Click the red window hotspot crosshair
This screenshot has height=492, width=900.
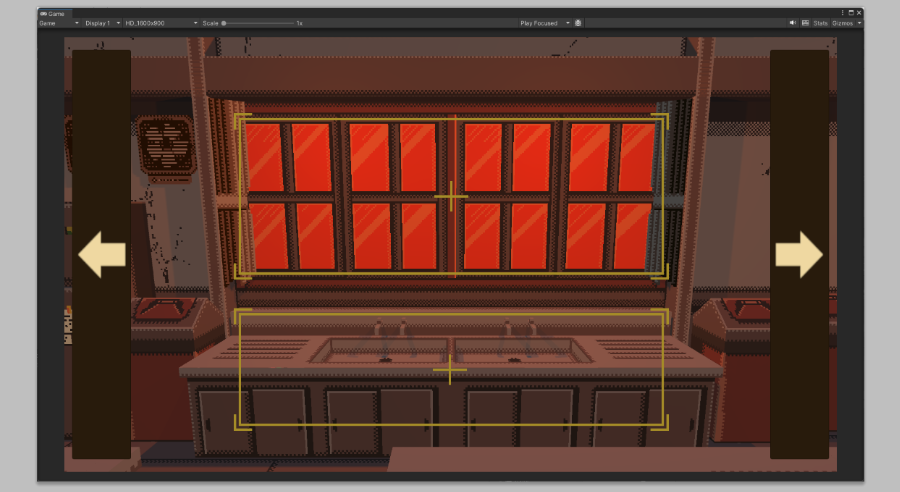click(x=451, y=197)
